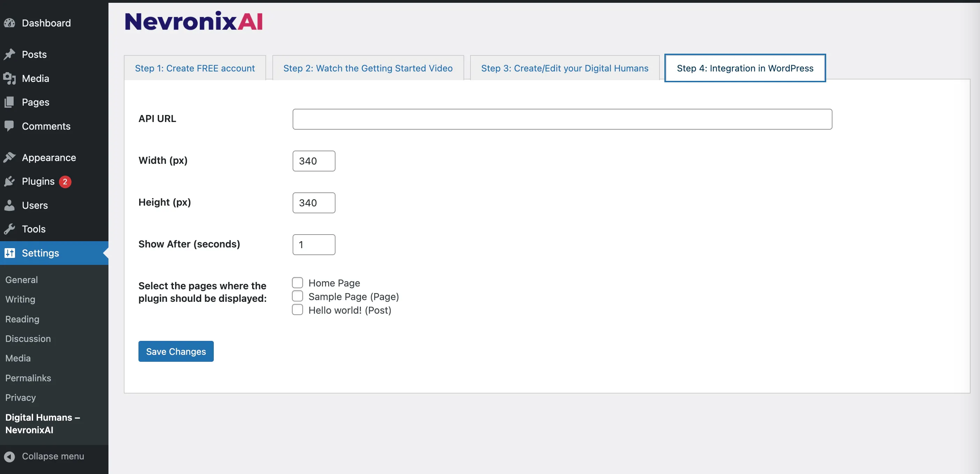Click the Height (px) input field
Image resolution: width=980 pixels, height=474 pixels.
tap(314, 202)
